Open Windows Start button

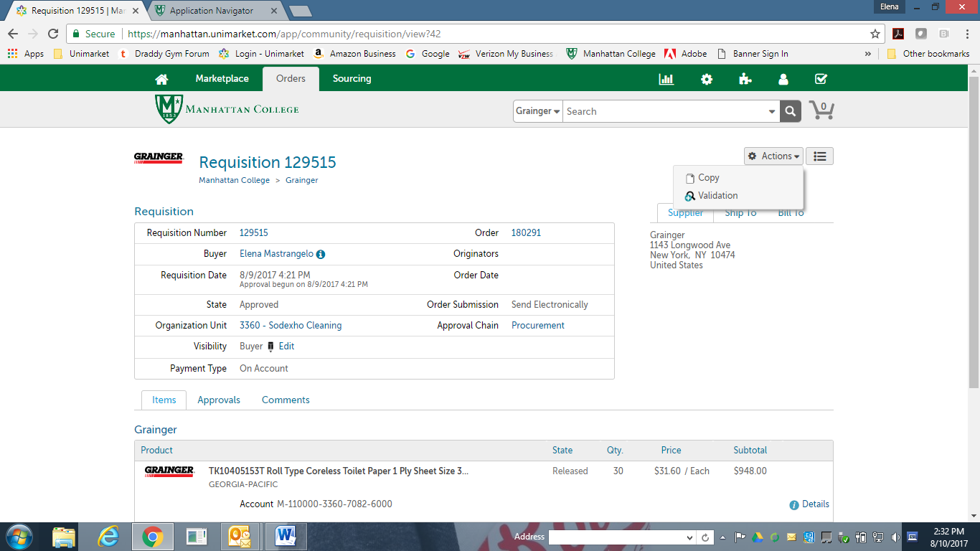pos(19,537)
